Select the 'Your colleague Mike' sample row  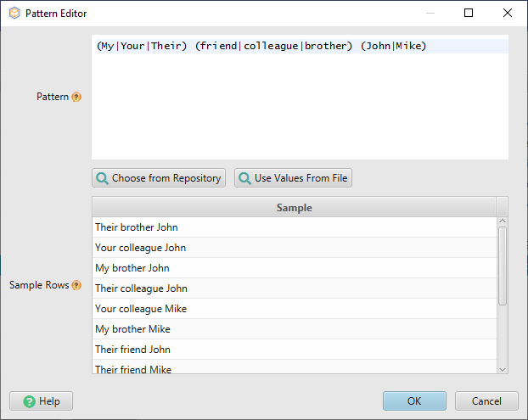294,309
